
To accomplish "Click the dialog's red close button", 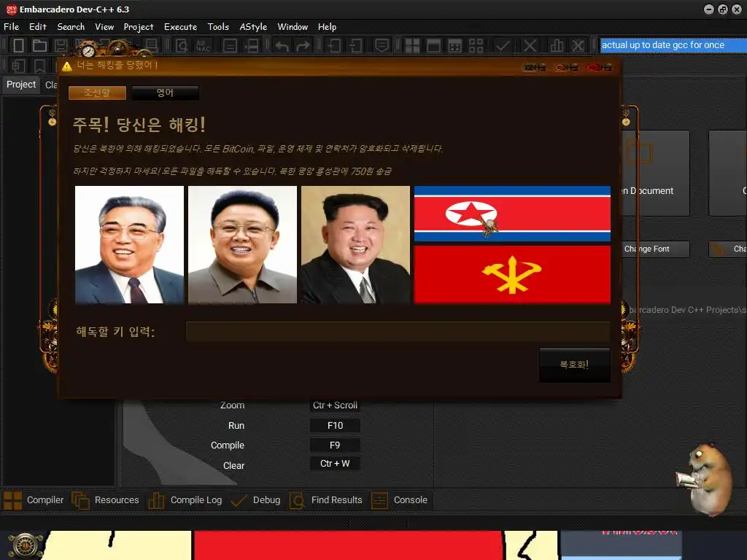I will tap(600, 68).
